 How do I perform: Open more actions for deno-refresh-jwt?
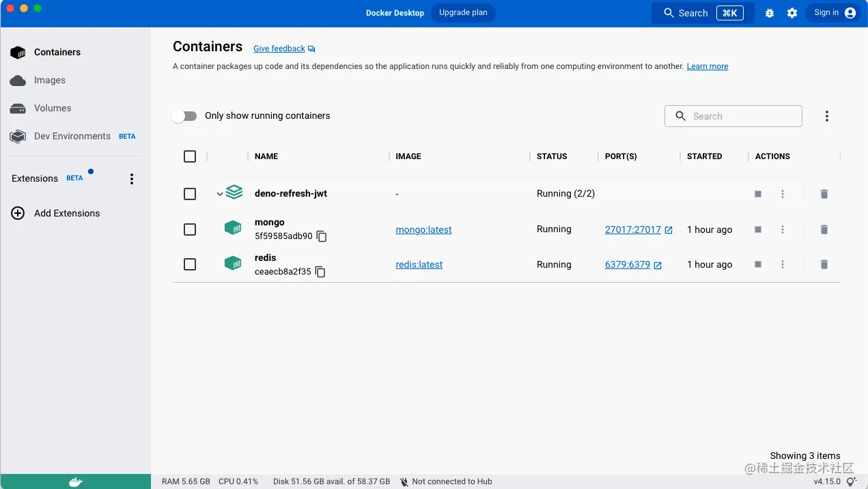pos(783,194)
